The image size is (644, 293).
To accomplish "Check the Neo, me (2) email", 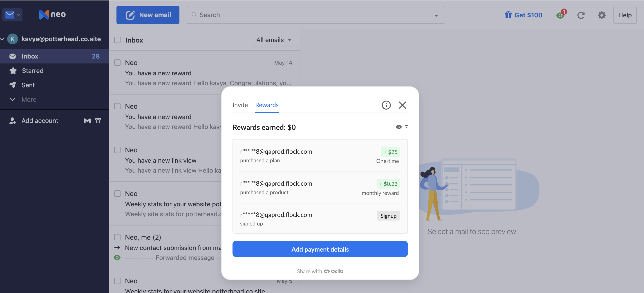I will point(117,237).
